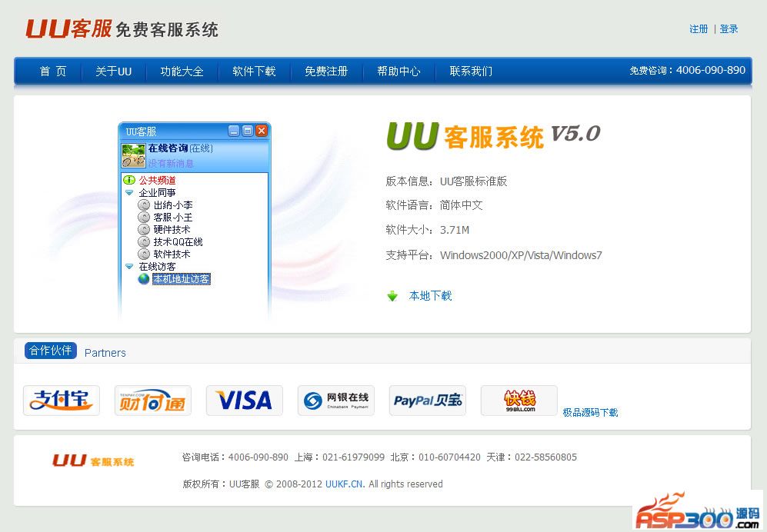Select contact 硬件技术

pos(172,229)
